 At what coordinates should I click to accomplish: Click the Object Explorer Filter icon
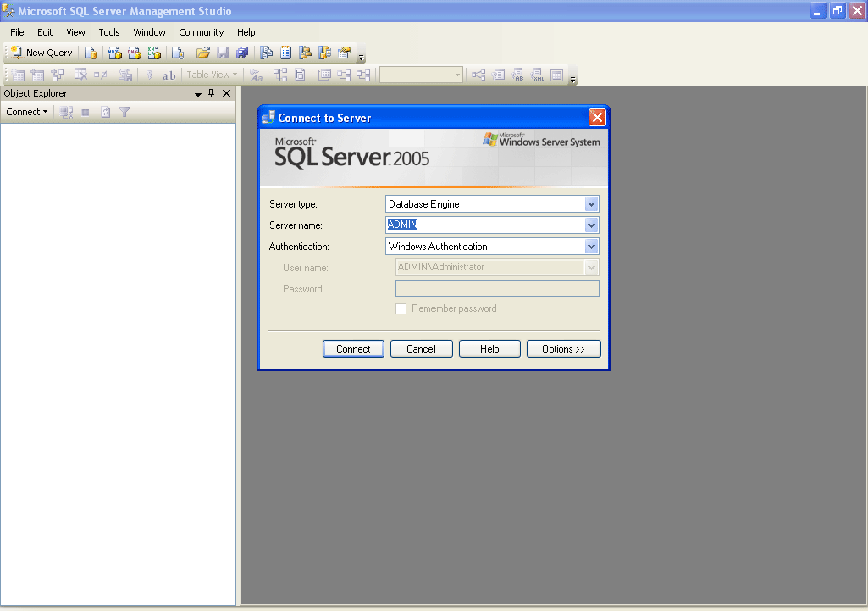(x=124, y=112)
